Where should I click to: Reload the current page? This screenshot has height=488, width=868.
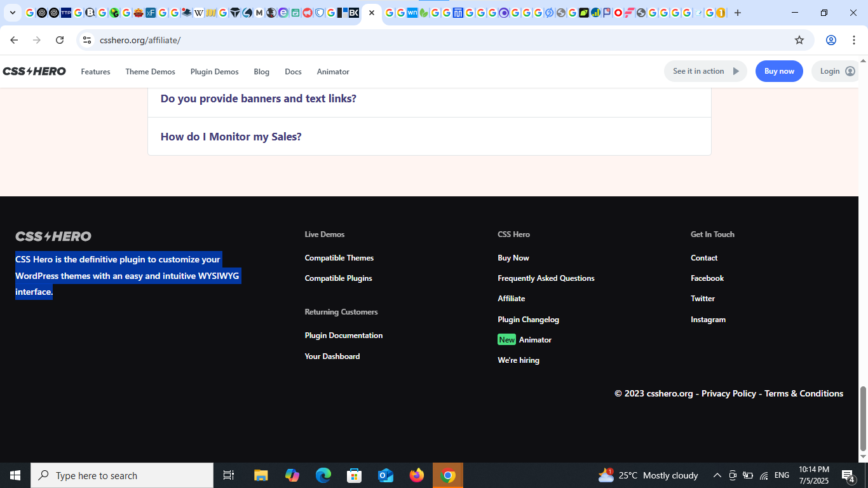[60, 40]
